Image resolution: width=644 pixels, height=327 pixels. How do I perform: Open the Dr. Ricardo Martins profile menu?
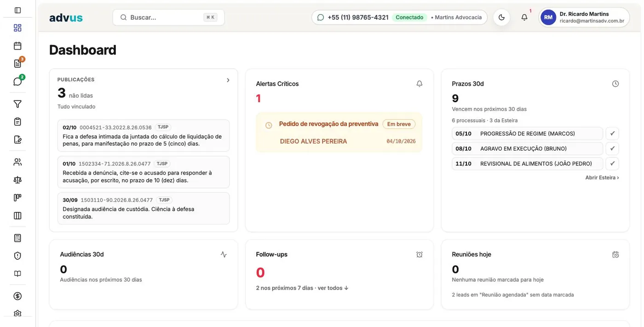584,18
